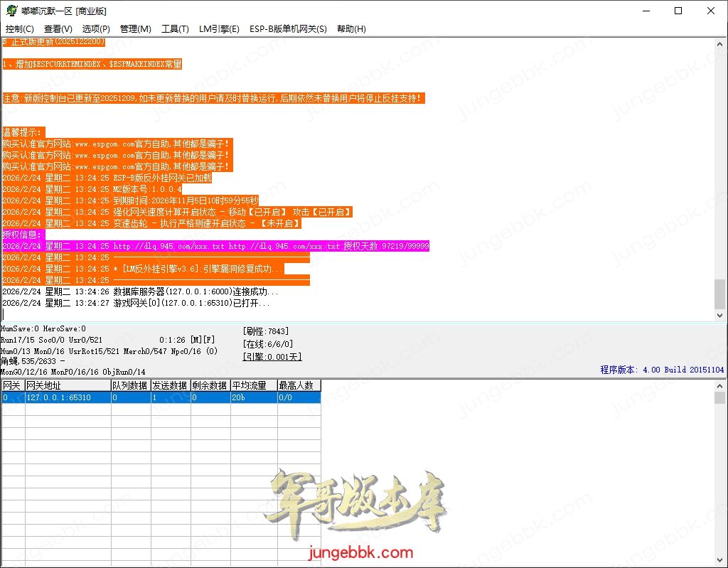Click the 发送数据 column header

point(170,385)
